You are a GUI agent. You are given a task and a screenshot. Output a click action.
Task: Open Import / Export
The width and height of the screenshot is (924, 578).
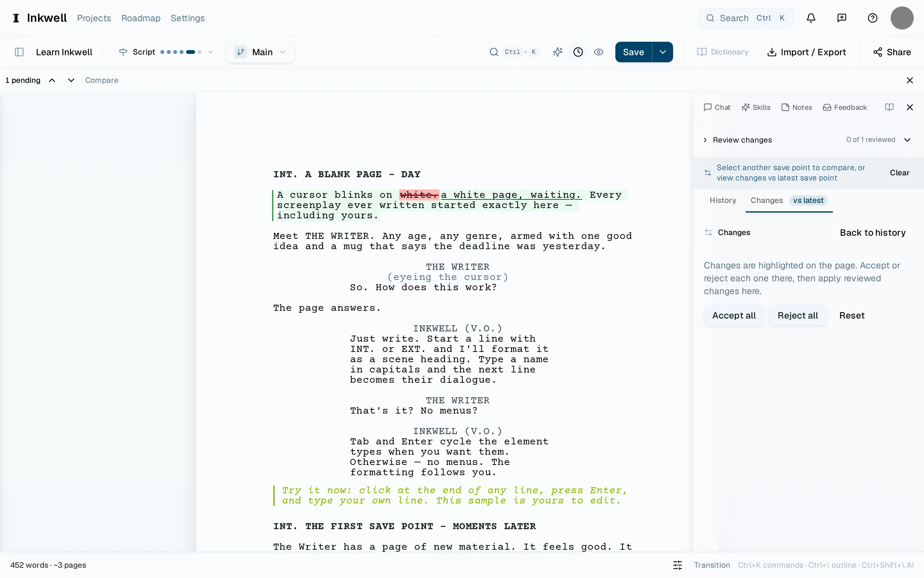806,52
